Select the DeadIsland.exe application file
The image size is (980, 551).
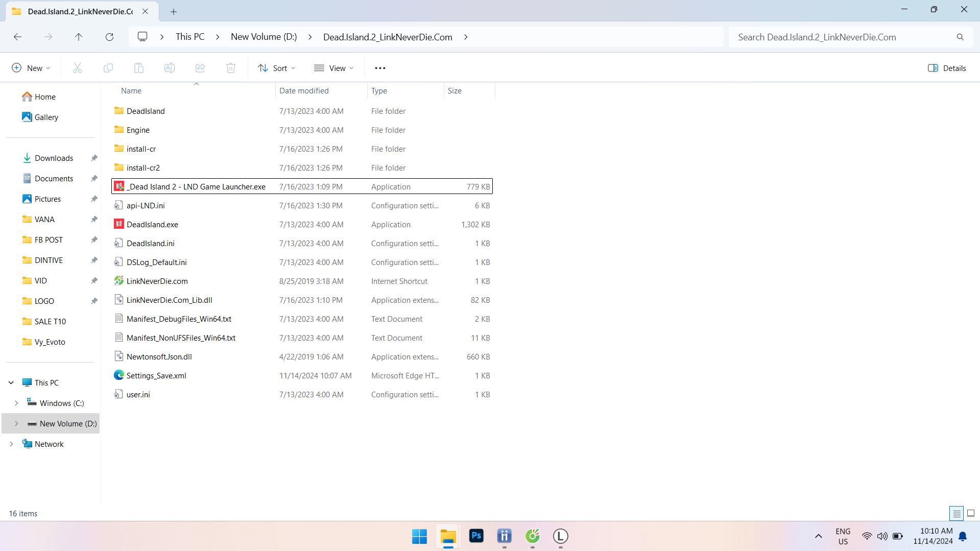[152, 225]
